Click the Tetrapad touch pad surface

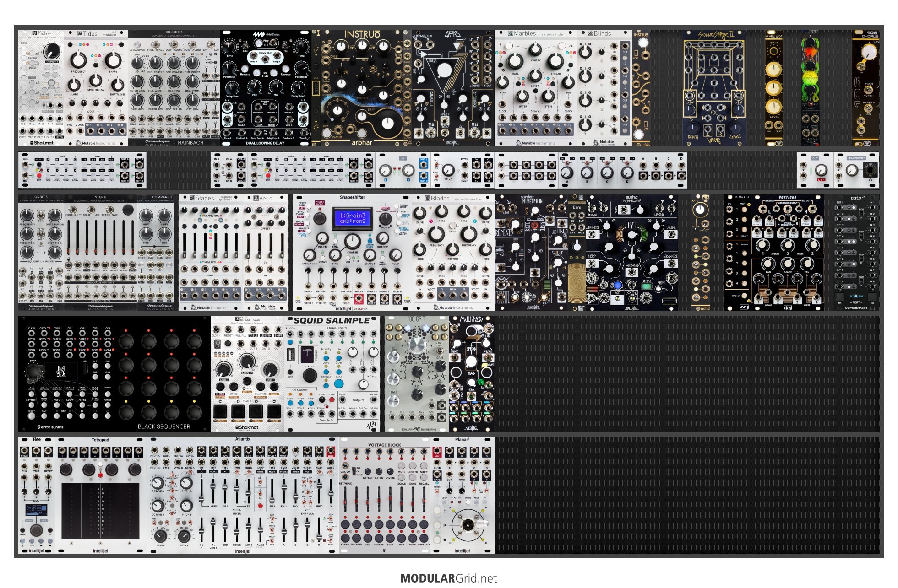click(100, 511)
